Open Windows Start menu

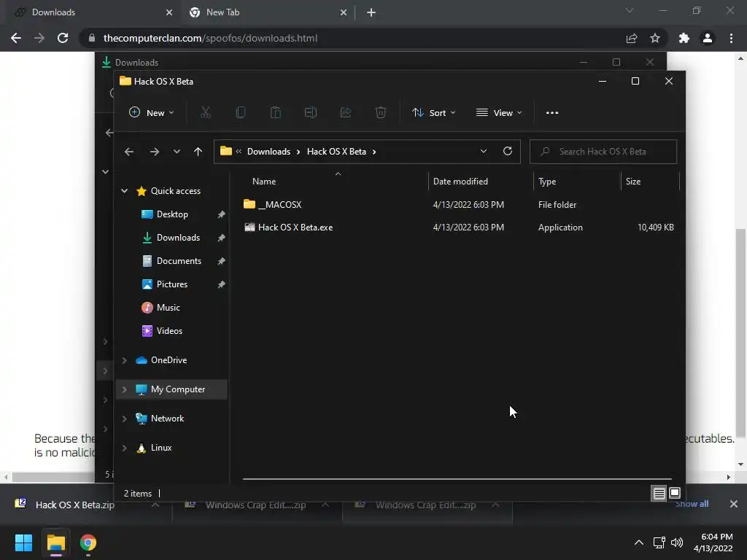point(23,542)
